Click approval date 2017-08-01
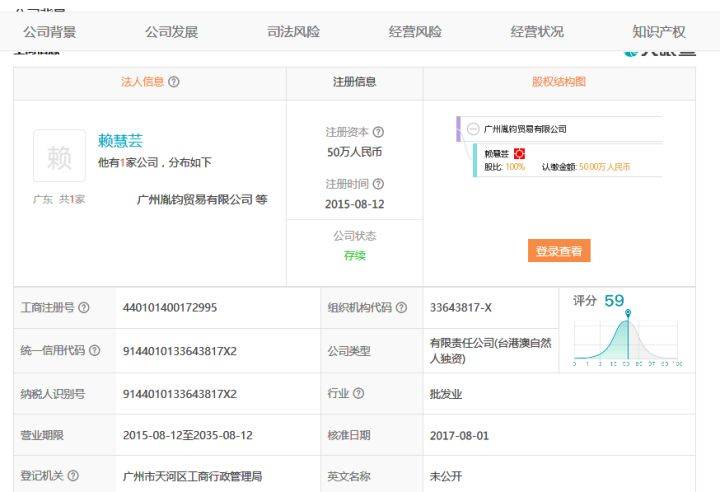The width and height of the screenshot is (720, 492). click(x=459, y=435)
